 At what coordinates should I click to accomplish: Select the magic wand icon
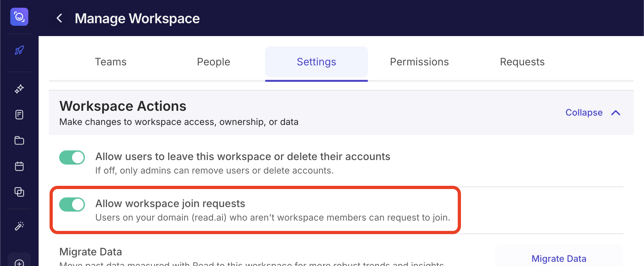pyautogui.click(x=19, y=226)
